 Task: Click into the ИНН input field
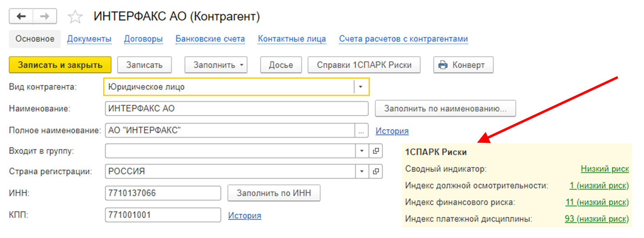tap(162, 193)
